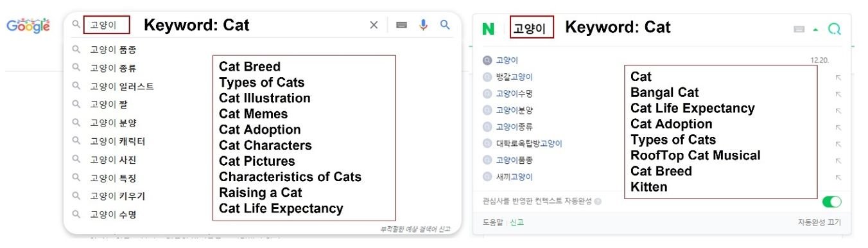Select Google suggestion 고양이 종류

(113, 67)
